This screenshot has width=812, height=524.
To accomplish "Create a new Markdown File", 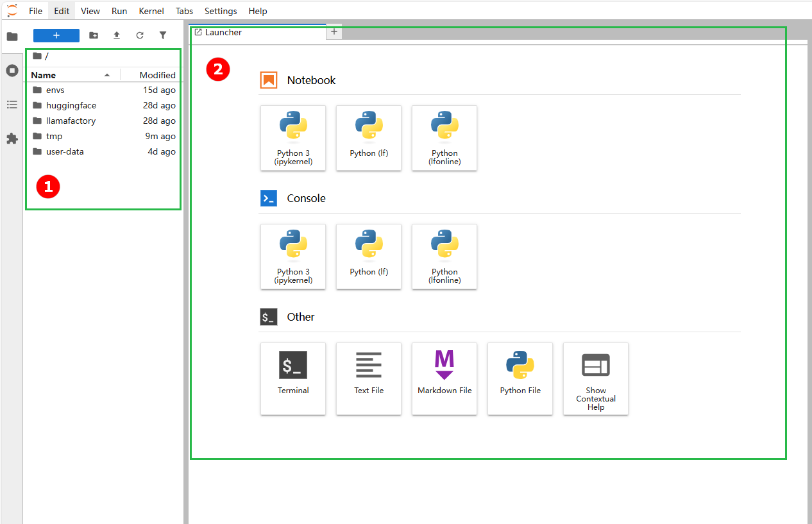I will (x=444, y=378).
